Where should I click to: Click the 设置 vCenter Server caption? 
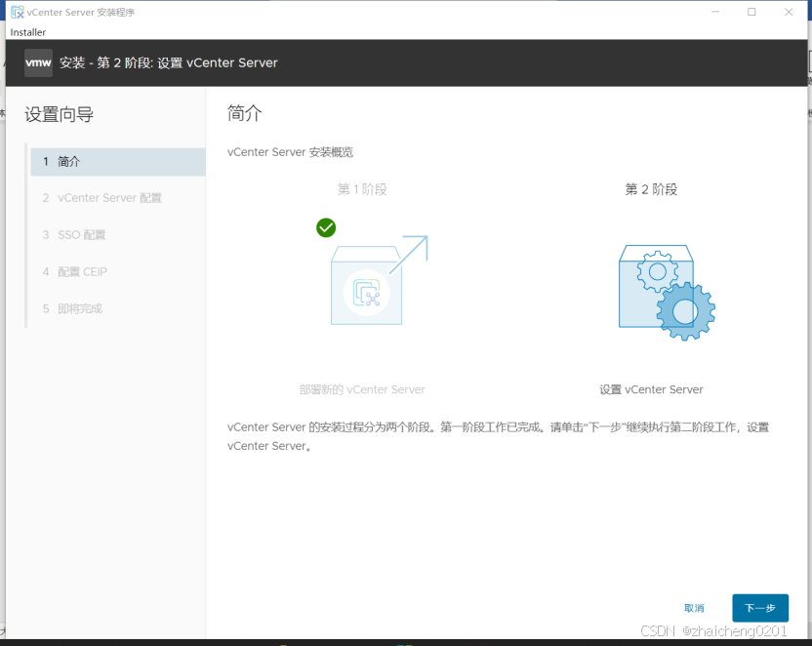[x=651, y=389]
